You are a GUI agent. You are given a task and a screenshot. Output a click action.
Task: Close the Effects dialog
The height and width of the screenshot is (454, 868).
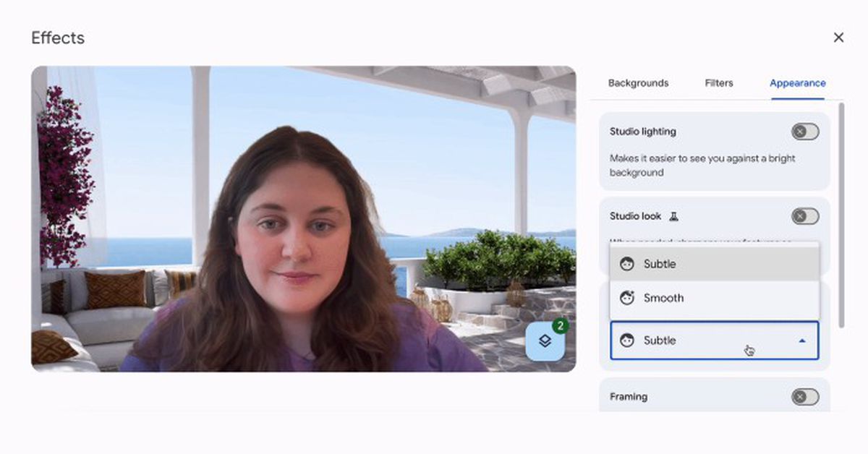coord(838,37)
